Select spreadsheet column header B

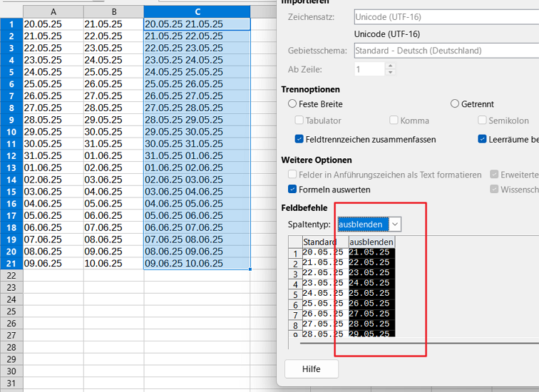pos(113,12)
